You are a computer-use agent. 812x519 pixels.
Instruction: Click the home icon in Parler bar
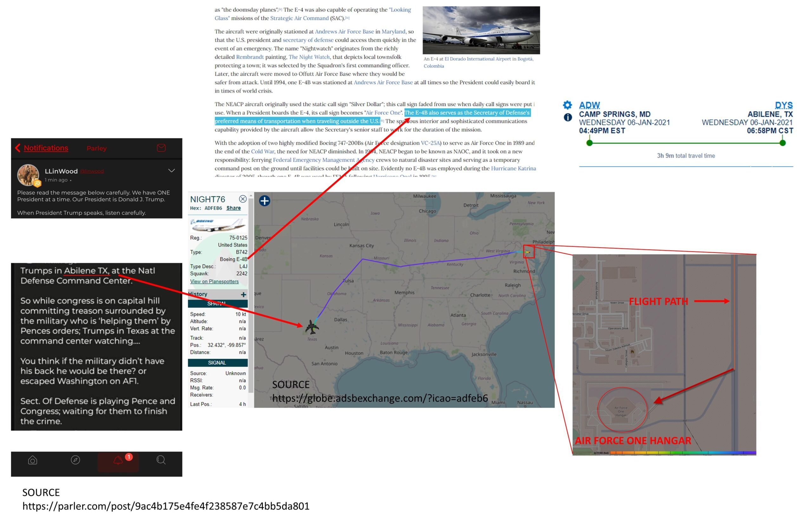tap(33, 460)
